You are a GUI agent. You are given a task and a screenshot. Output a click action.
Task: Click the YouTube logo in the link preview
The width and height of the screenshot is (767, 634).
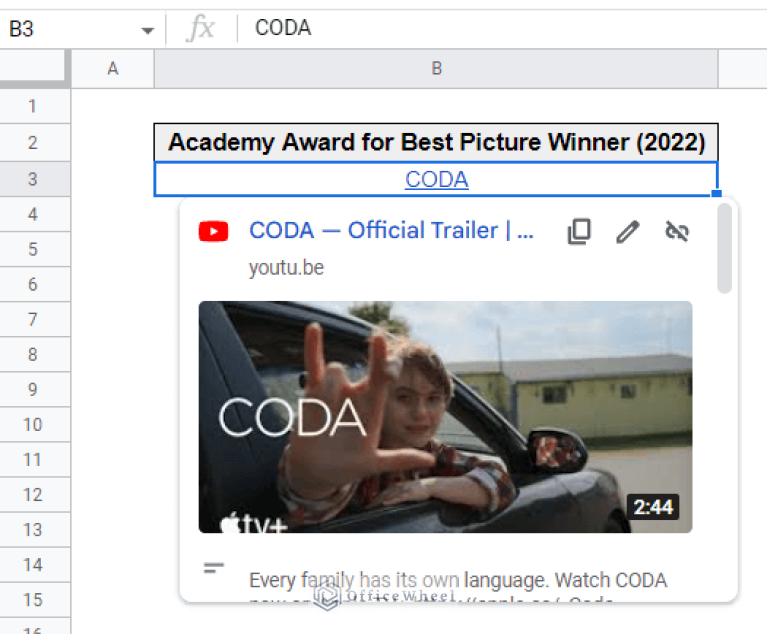tap(213, 231)
